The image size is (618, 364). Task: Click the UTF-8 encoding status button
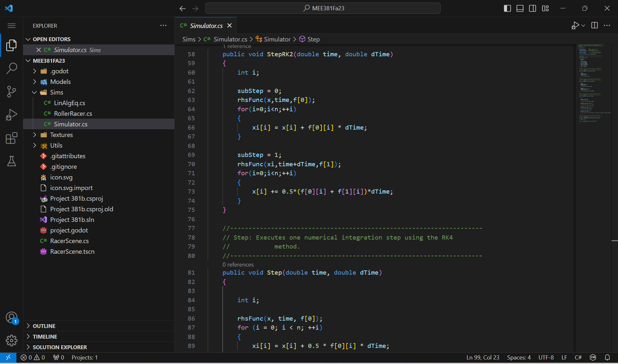tap(546, 358)
